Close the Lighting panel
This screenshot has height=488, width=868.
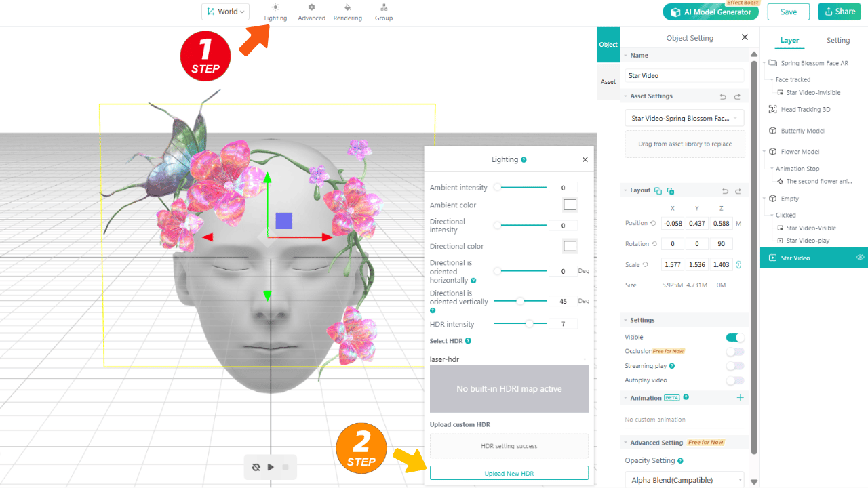tap(585, 160)
